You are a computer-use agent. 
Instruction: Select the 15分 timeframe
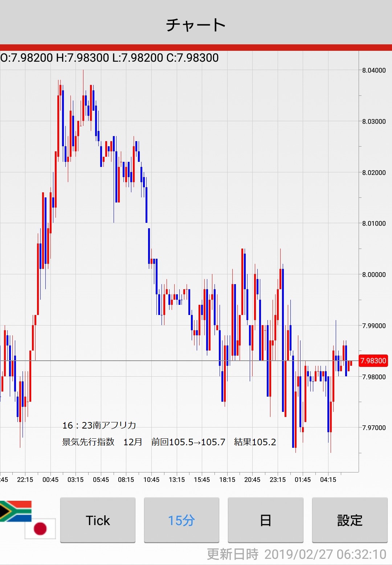click(181, 520)
